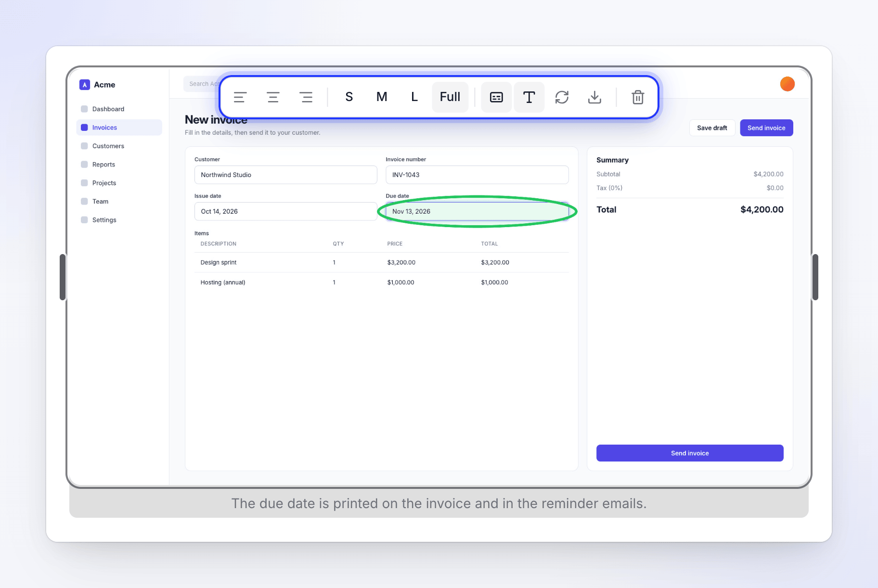Go to Reports in the sidebar
Screen dimensions: 878x588
[x=119, y=165]
